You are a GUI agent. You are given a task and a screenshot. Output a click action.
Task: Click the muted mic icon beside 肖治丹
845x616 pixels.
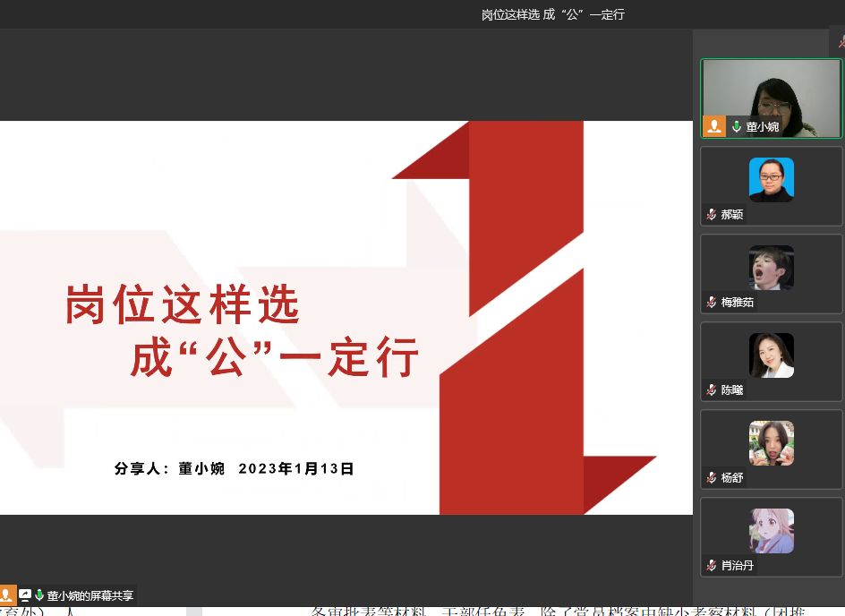(x=711, y=566)
